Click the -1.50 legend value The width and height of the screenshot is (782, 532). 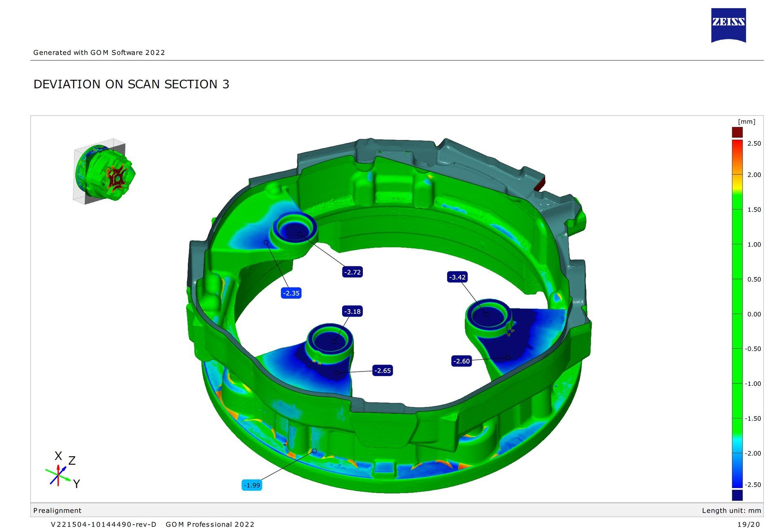click(753, 418)
